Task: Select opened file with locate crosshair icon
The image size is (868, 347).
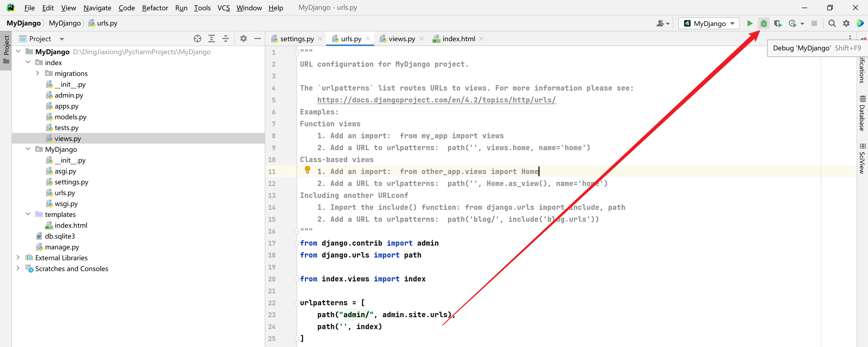Action: (x=197, y=39)
